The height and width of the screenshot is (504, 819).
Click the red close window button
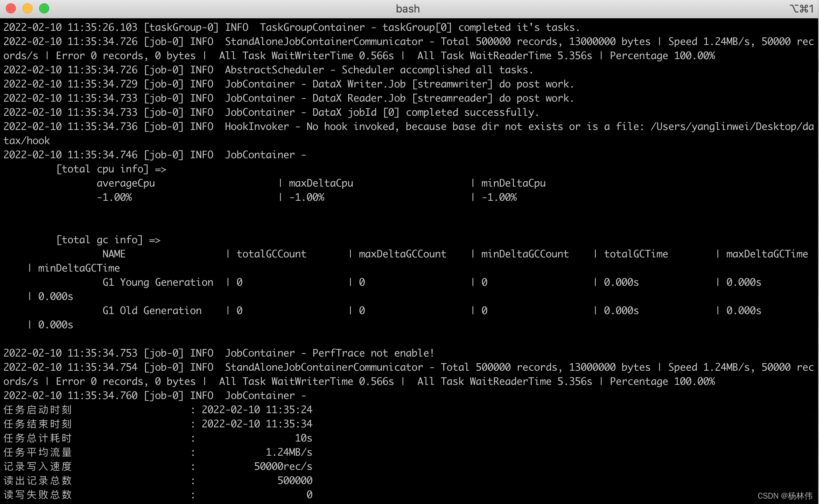tap(11, 8)
